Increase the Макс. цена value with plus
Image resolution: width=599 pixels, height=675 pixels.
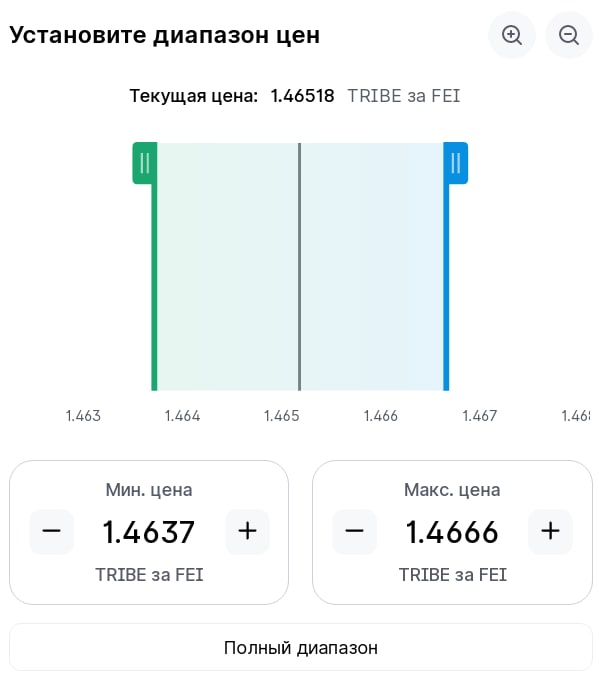550,531
